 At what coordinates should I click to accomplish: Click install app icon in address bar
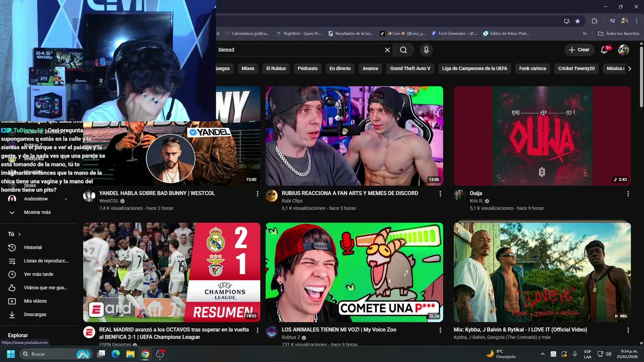click(x=567, y=21)
